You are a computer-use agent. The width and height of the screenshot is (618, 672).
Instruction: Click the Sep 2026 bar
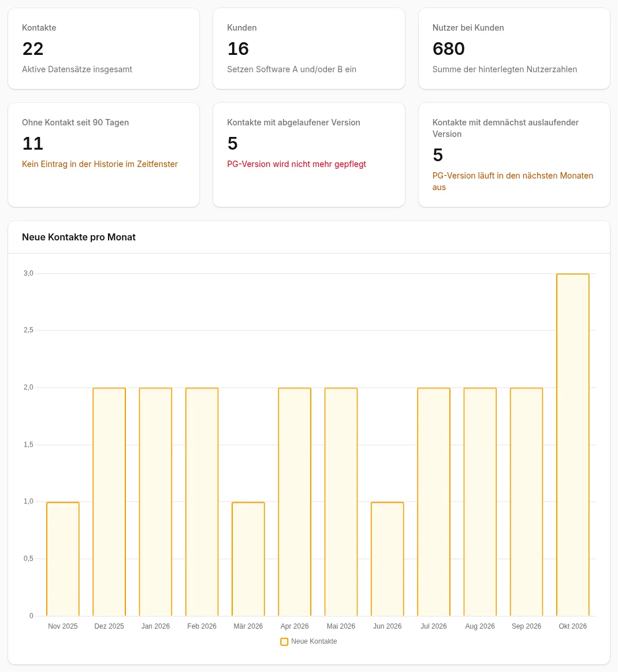pyautogui.click(x=526, y=502)
